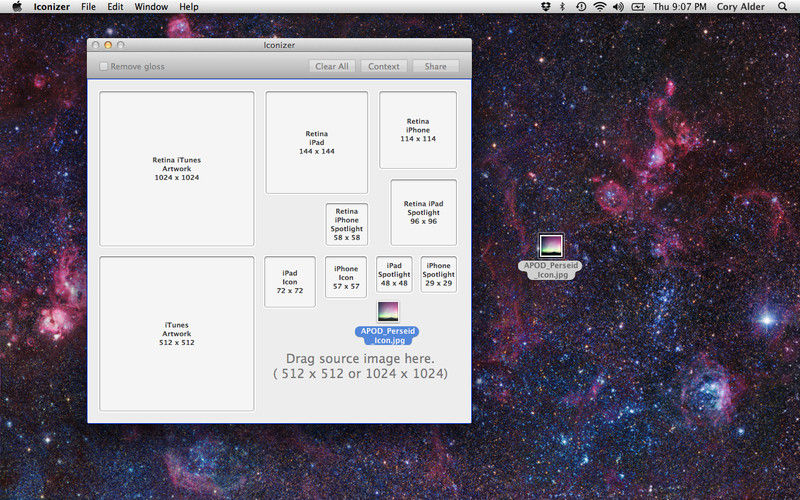The width and height of the screenshot is (800, 500).
Task: Select the iPad Icon 72 x 72 well
Action: point(290,282)
